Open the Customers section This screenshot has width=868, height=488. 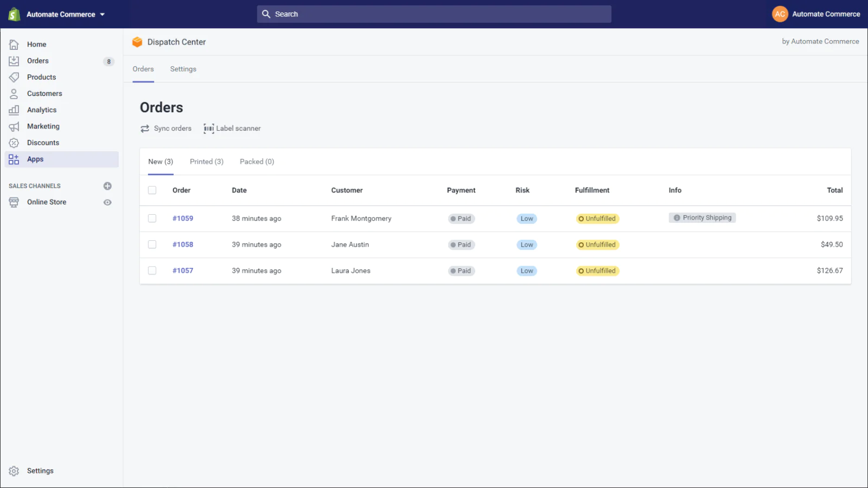point(44,93)
